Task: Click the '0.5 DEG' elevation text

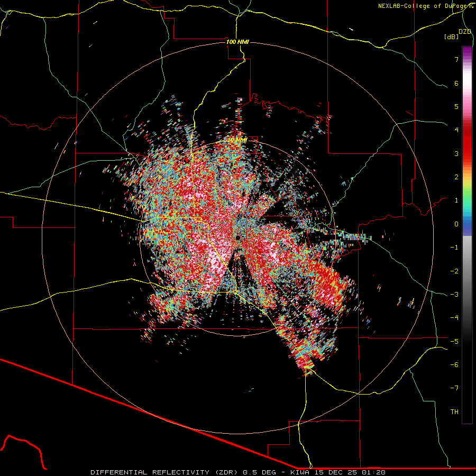Action: tap(259, 472)
